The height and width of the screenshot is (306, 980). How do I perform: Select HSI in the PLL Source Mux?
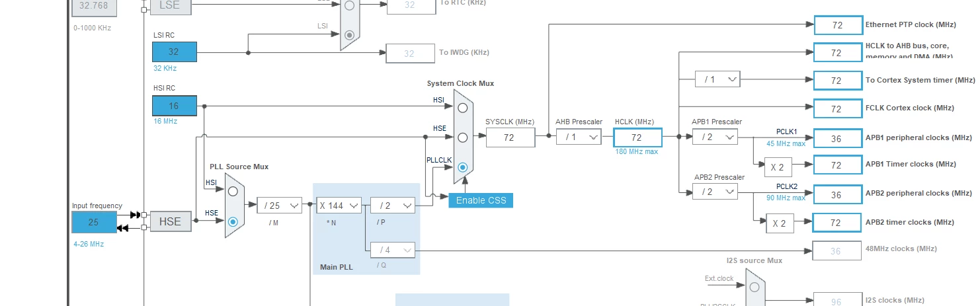[232, 191]
